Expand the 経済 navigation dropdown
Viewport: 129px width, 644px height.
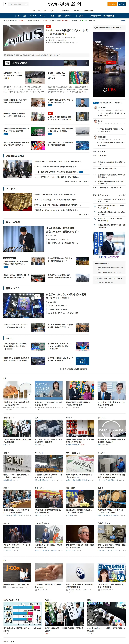[53, 16]
